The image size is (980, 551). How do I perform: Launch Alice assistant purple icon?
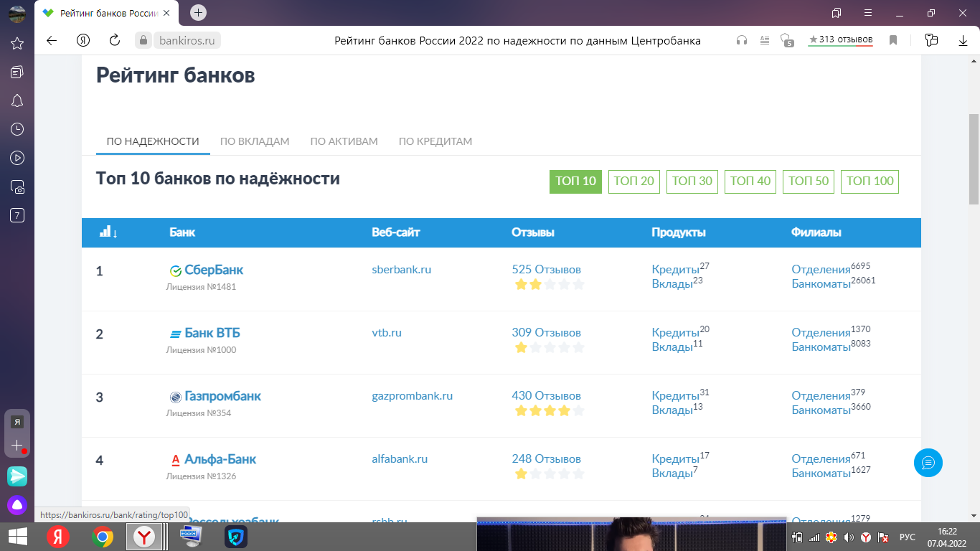coord(17,505)
